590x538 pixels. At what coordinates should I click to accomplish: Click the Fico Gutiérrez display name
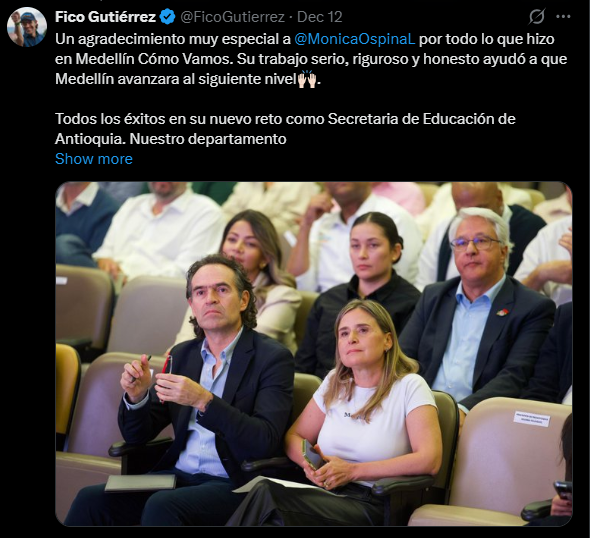[x=105, y=17]
